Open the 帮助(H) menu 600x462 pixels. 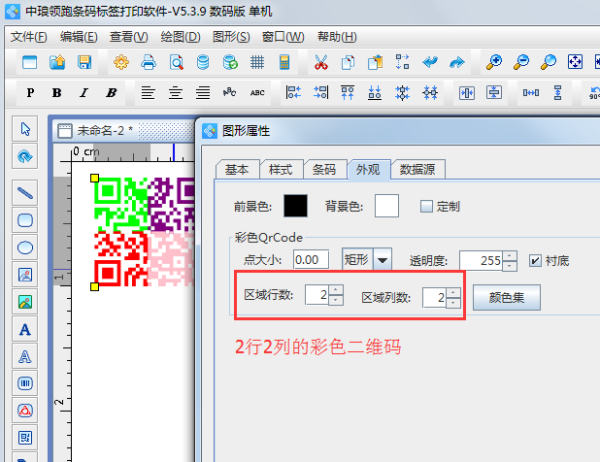[x=337, y=37]
